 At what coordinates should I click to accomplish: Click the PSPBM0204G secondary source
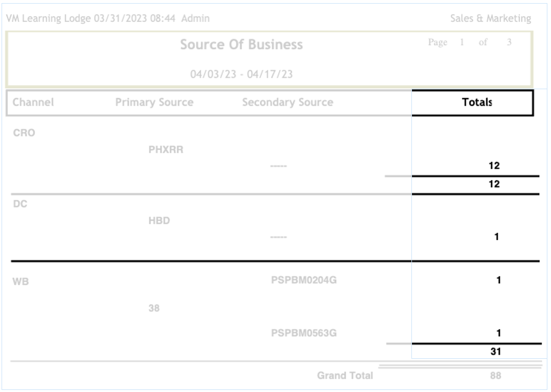point(304,281)
